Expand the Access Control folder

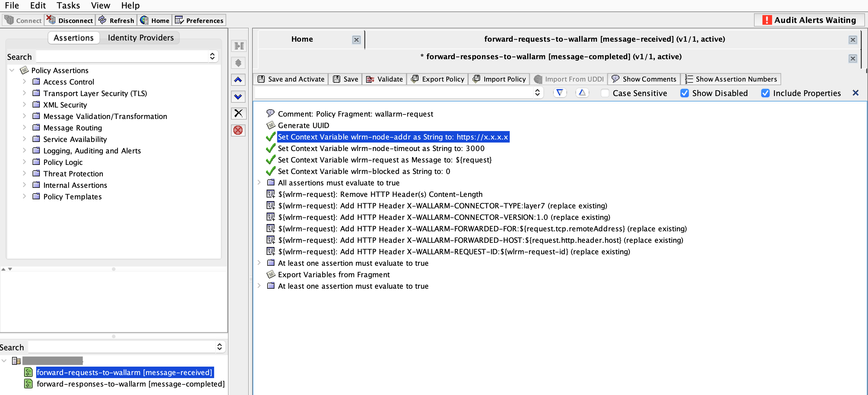coord(24,82)
